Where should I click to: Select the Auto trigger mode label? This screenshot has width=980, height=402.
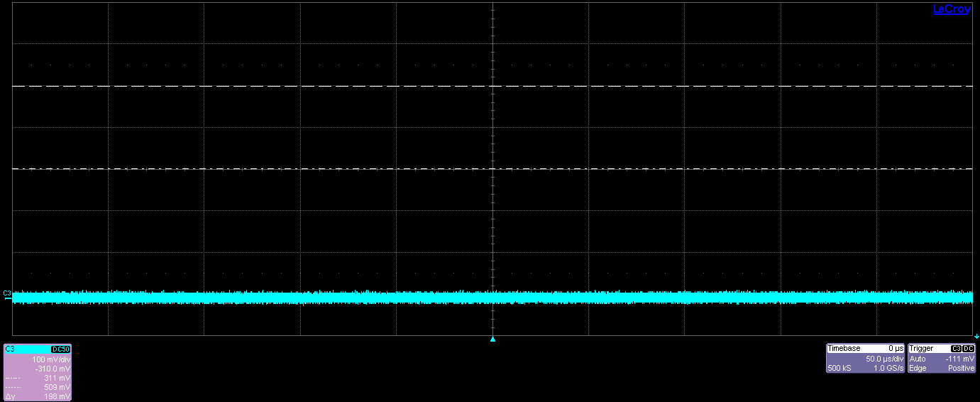tap(917, 359)
